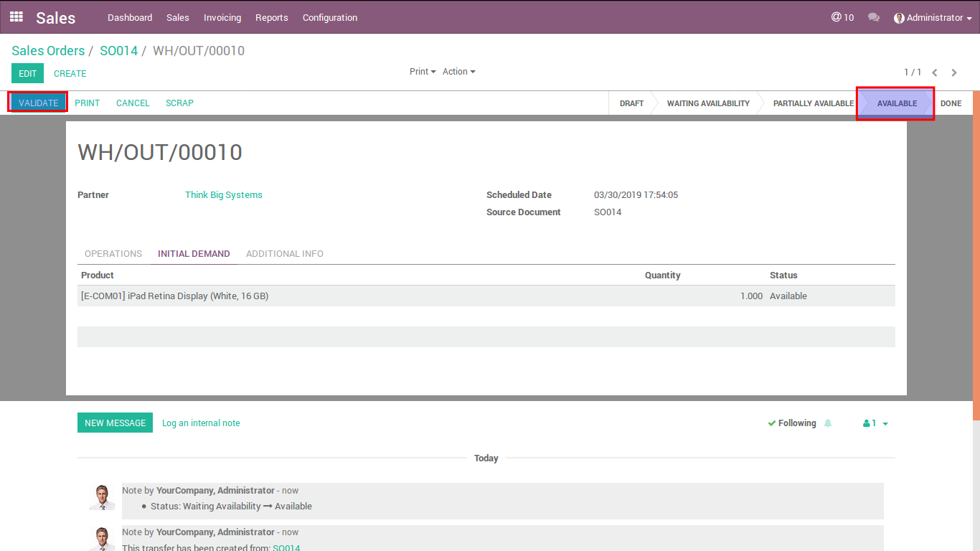Open the Action dropdown menu

[458, 72]
